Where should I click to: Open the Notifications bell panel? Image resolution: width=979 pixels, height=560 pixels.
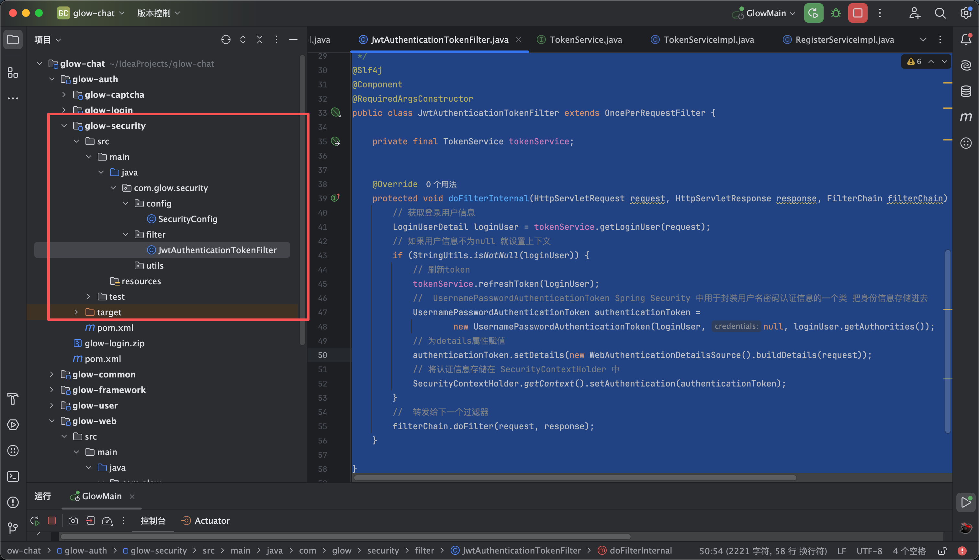pos(965,39)
